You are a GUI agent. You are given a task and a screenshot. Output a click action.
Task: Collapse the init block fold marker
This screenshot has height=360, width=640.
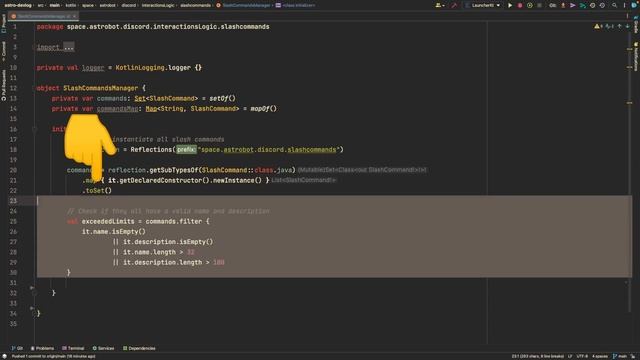click(34, 129)
